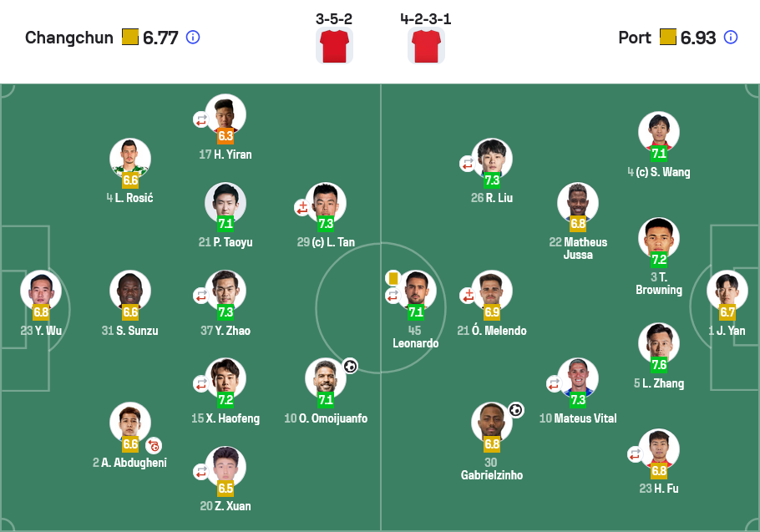Click the 4-2-3-1 red shirt icon
The width and height of the screenshot is (760, 532).
coord(426,46)
